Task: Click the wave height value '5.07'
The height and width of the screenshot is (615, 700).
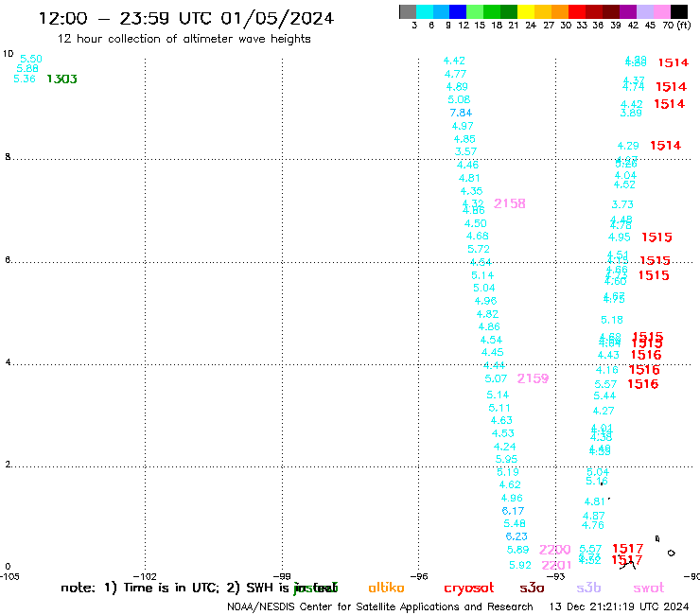Action: [x=496, y=378]
